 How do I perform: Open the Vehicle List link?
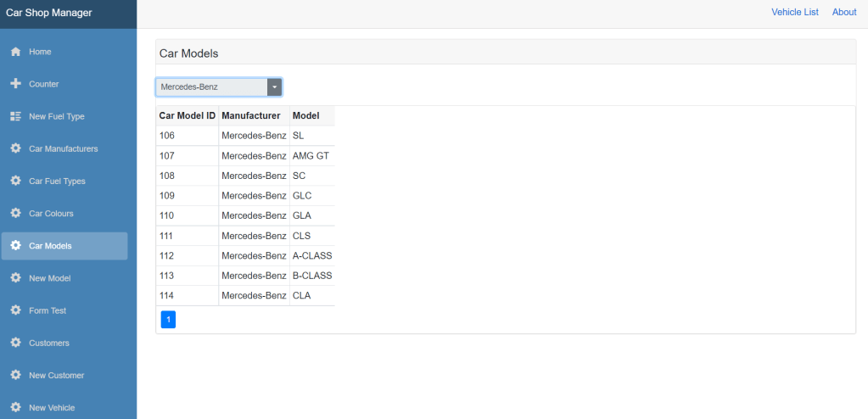[794, 12]
